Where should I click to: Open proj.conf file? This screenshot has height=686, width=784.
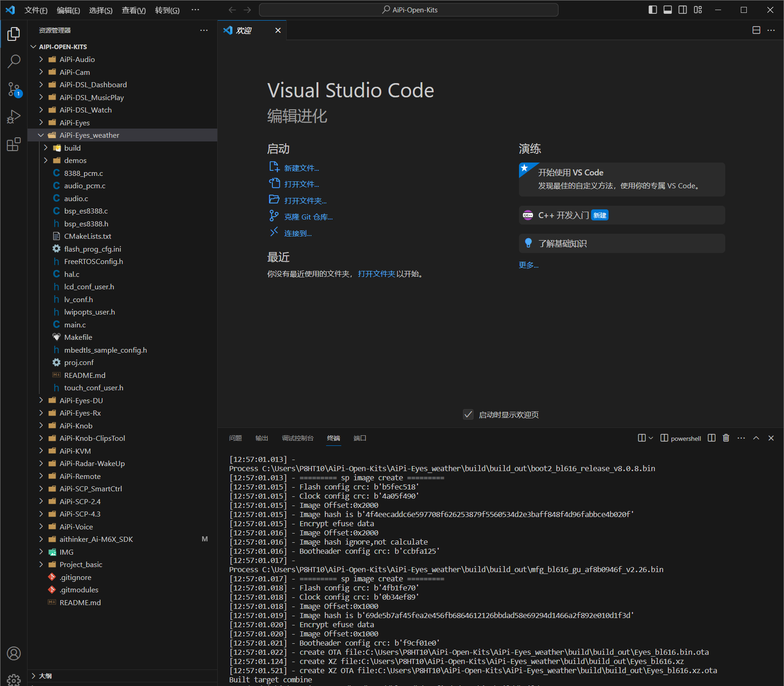(122, 362)
